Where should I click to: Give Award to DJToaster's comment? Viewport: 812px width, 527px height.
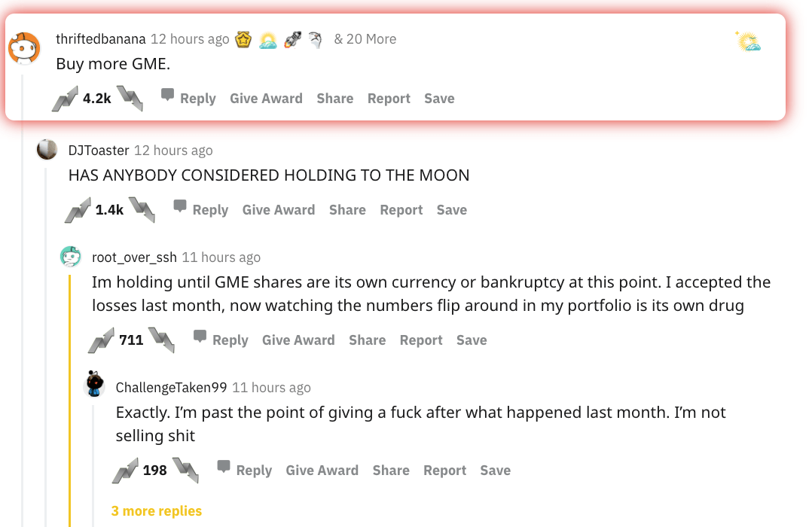(279, 210)
